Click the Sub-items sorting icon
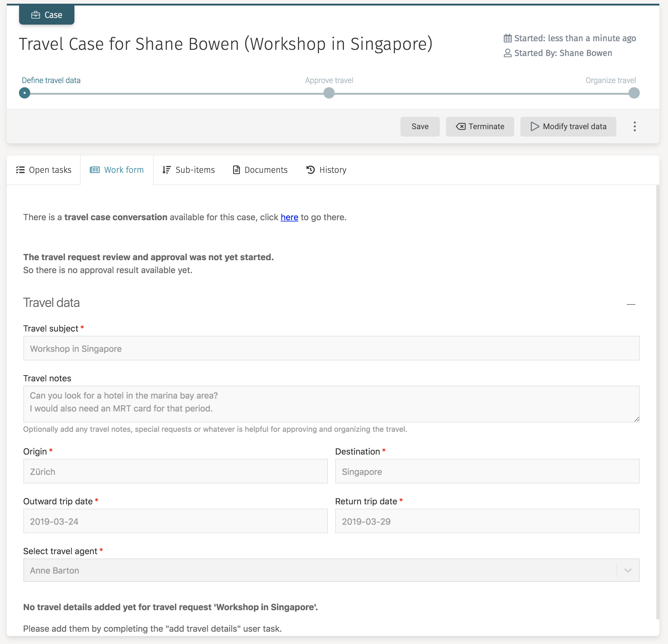Viewport: 668px width, 644px height. [x=166, y=170]
